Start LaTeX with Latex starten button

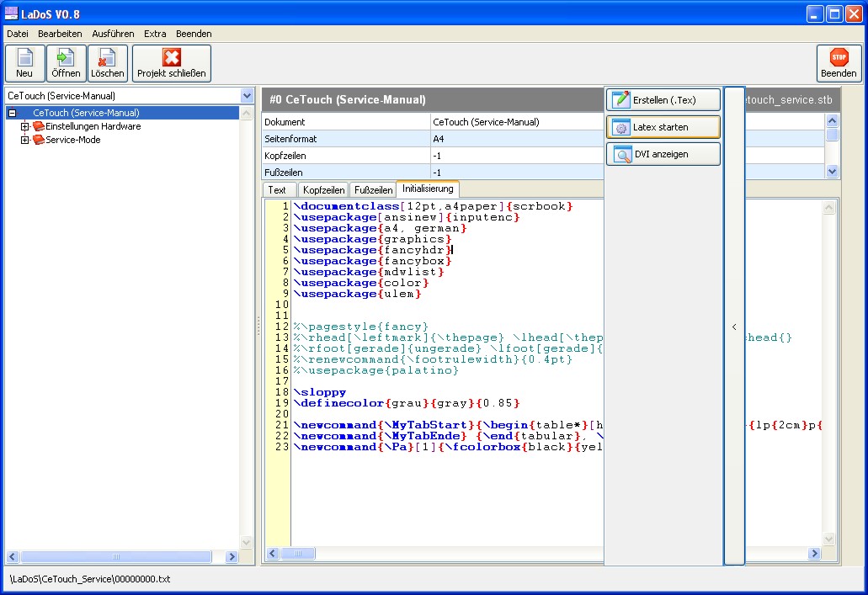pyautogui.click(x=663, y=127)
